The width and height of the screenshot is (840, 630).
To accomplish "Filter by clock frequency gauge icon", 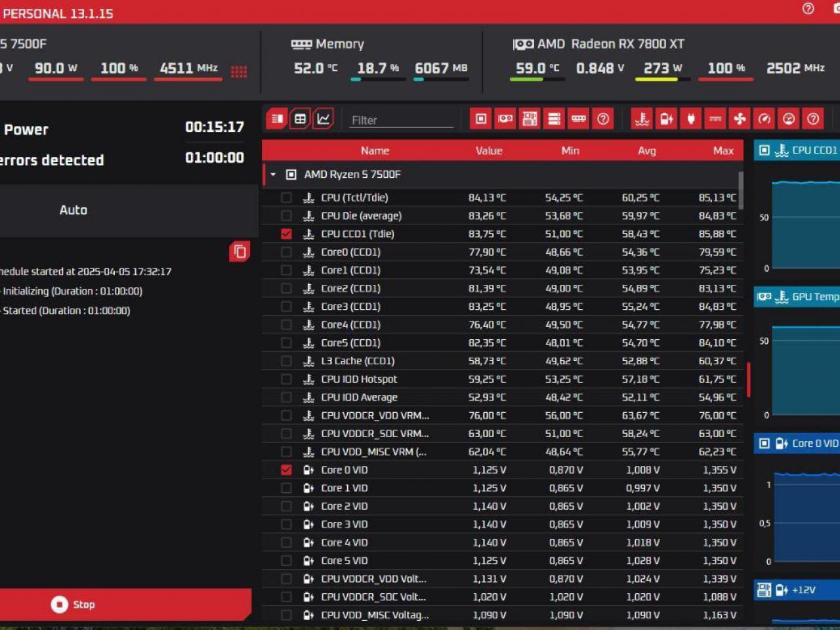I will (764, 119).
